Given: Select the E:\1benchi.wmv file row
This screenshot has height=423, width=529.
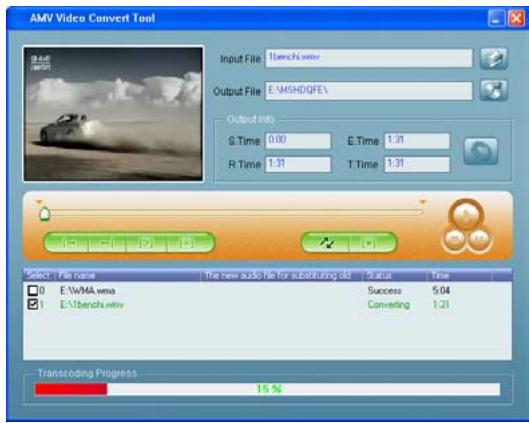Looking at the screenshot, I should tap(267, 305).
